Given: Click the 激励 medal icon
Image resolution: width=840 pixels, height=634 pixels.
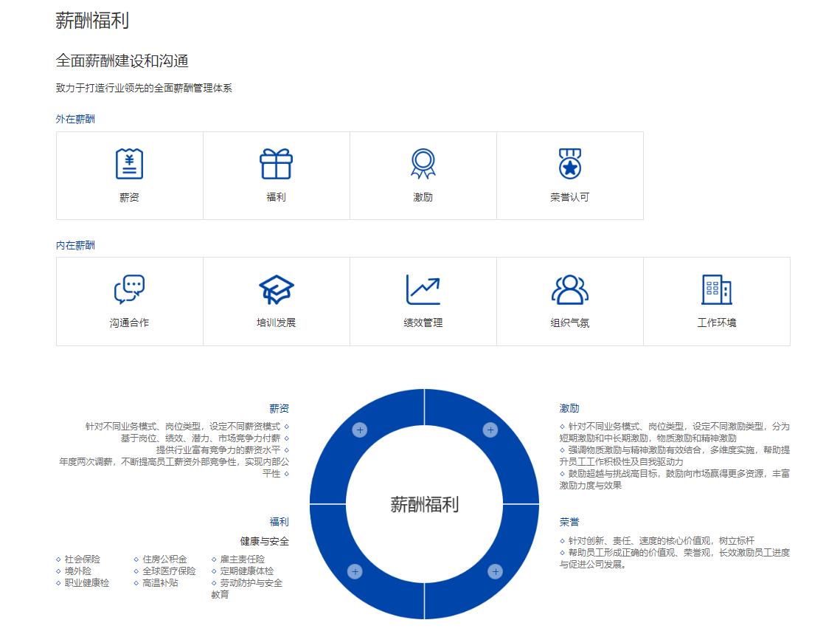Looking at the screenshot, I should (423, 163).
